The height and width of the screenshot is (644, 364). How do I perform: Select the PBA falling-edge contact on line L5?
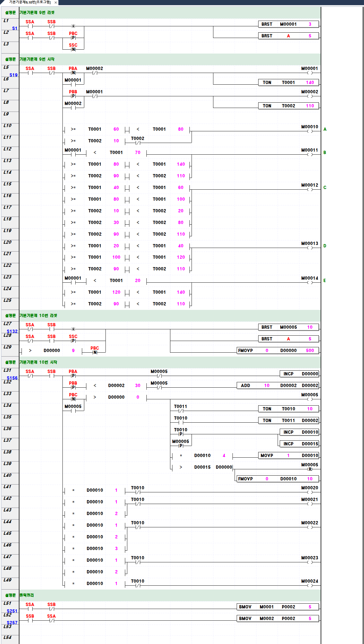point(73,73)
